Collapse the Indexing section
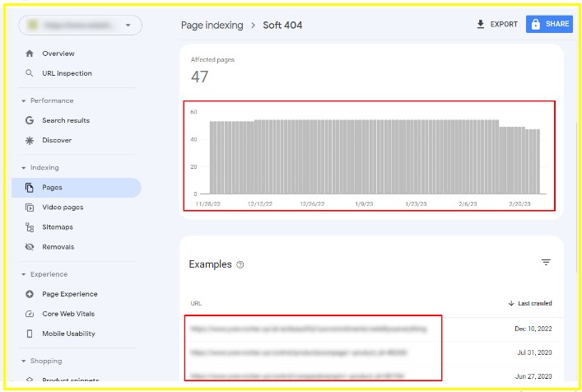This screenshot has width=582, height=392. click(24, 167)
